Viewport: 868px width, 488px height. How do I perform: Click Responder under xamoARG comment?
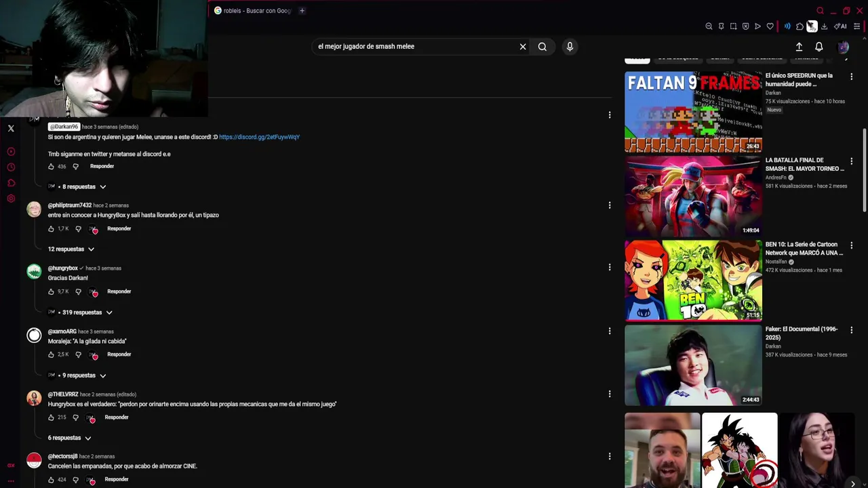(119, 354)
